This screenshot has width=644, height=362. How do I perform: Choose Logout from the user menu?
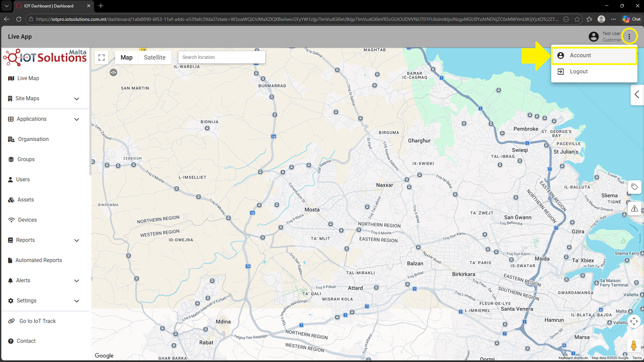click(594, 72)
